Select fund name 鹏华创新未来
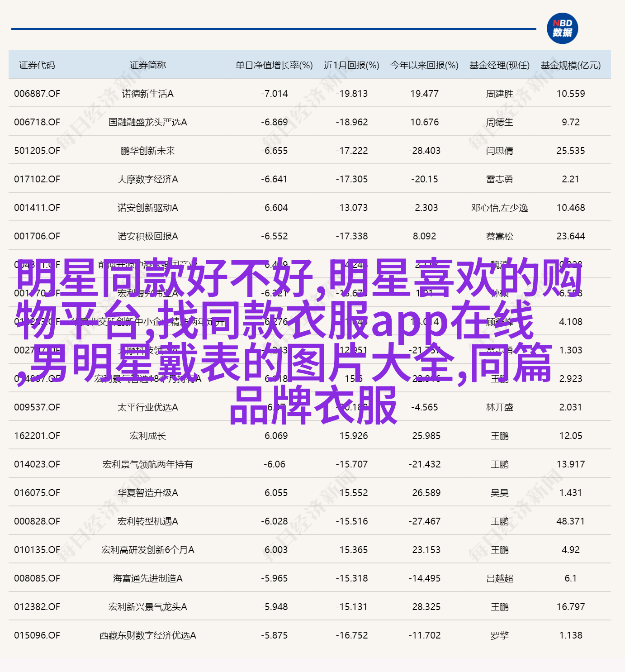 pyautogui.click(x=148, y=151)
